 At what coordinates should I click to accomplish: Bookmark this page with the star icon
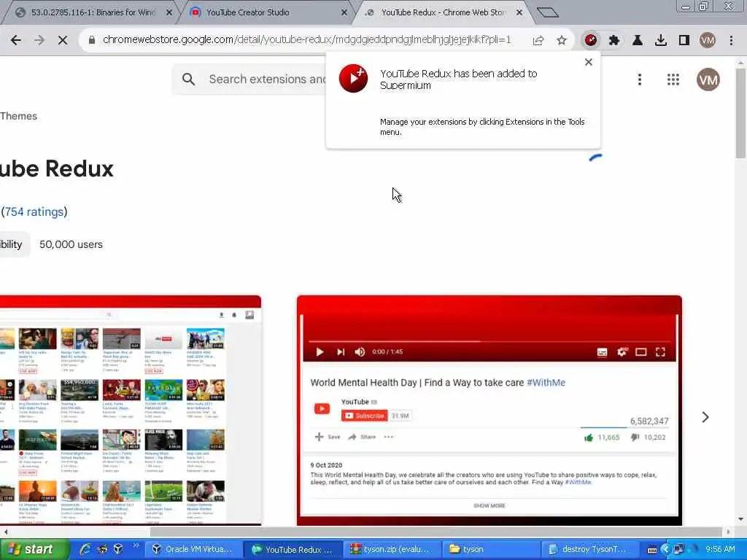562,41
